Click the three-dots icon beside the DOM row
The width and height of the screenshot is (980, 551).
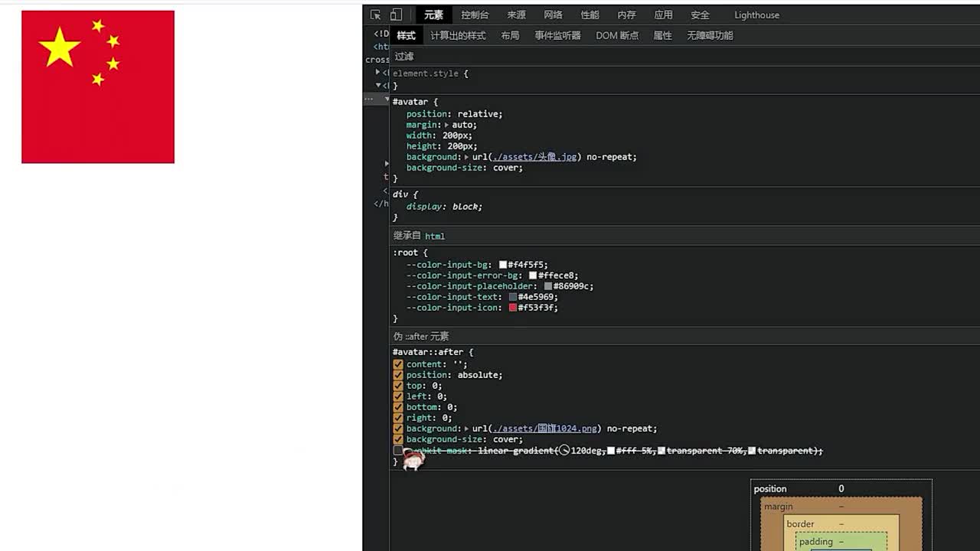click(x=368, y=99)
